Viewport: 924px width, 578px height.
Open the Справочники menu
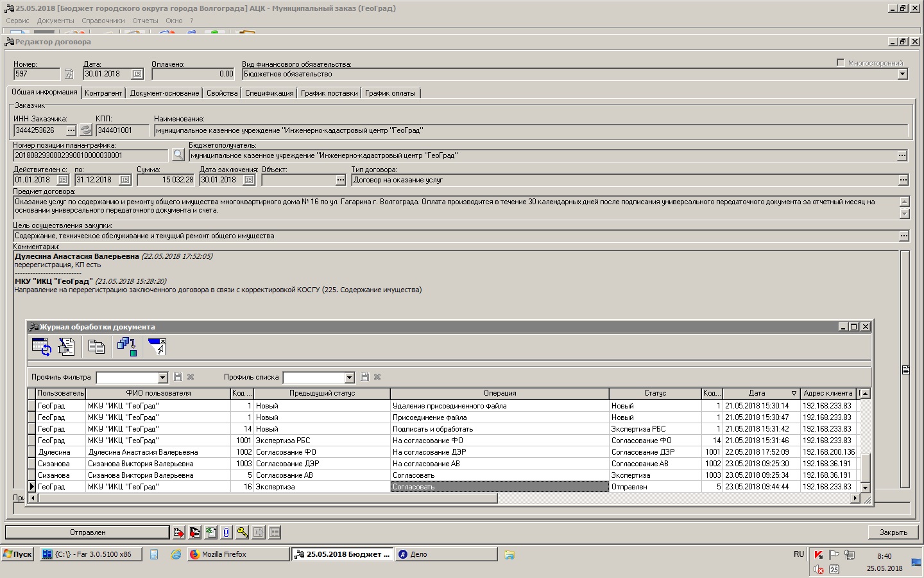pyautogui.click(x=103, y=21)
